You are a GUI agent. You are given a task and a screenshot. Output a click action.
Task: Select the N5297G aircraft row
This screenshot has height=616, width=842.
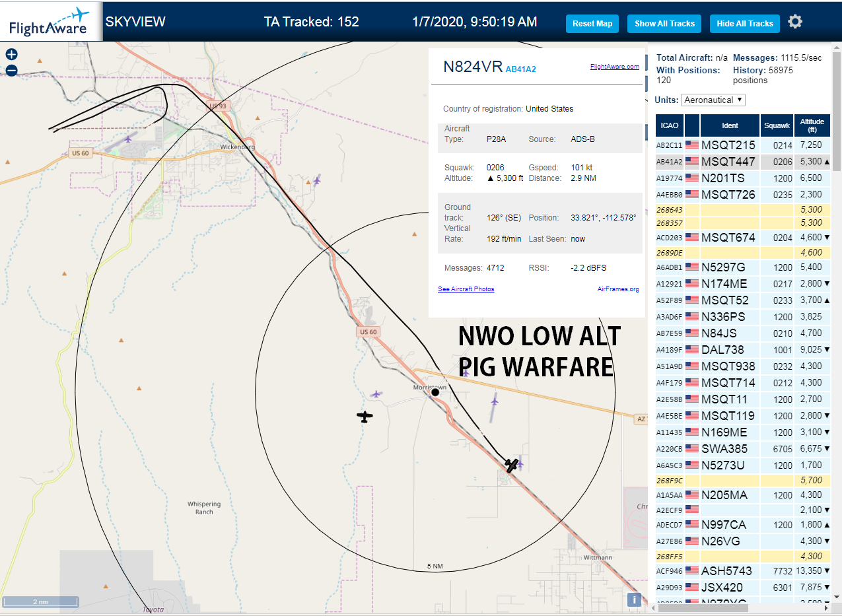743,267
